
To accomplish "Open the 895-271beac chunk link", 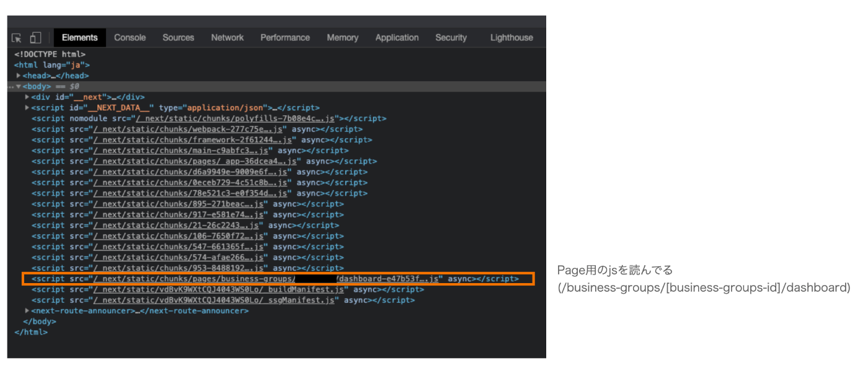I will tap(179, 204).
